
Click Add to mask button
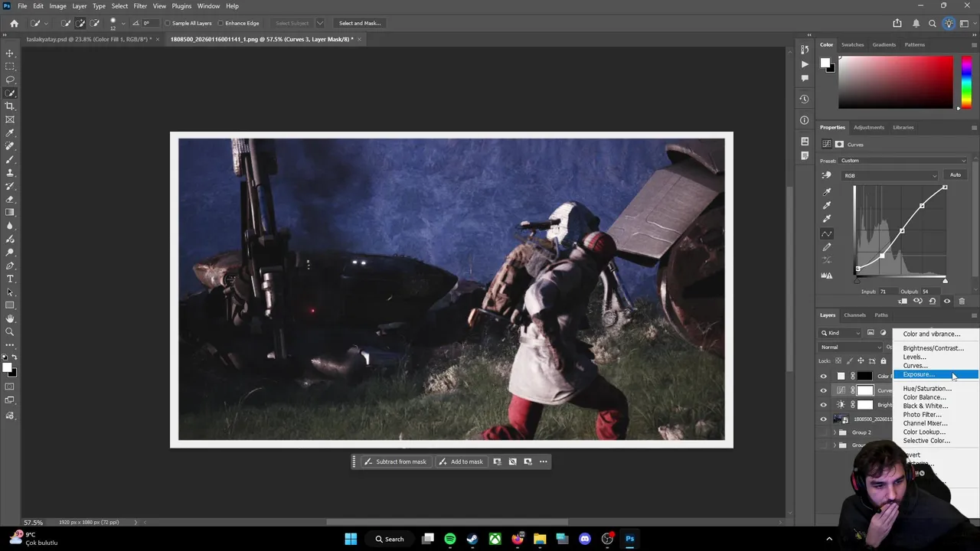tap(461, 461)
